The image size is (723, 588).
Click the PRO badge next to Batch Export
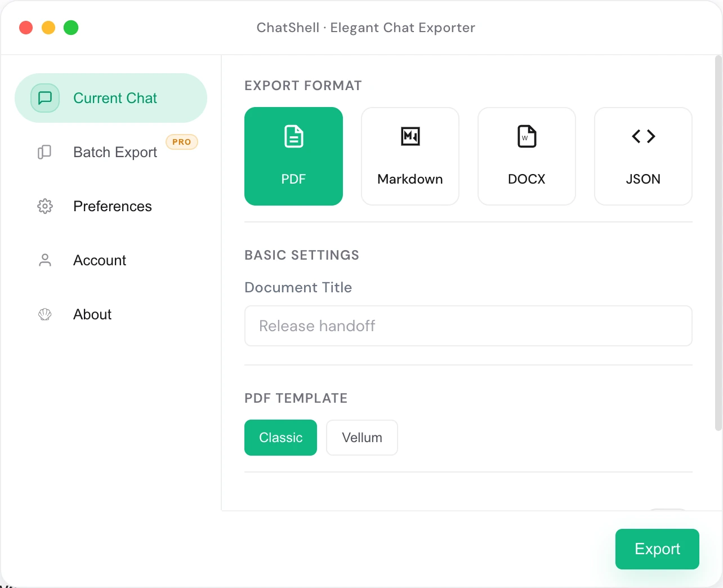pyautogui.click(x=182, y=142)
